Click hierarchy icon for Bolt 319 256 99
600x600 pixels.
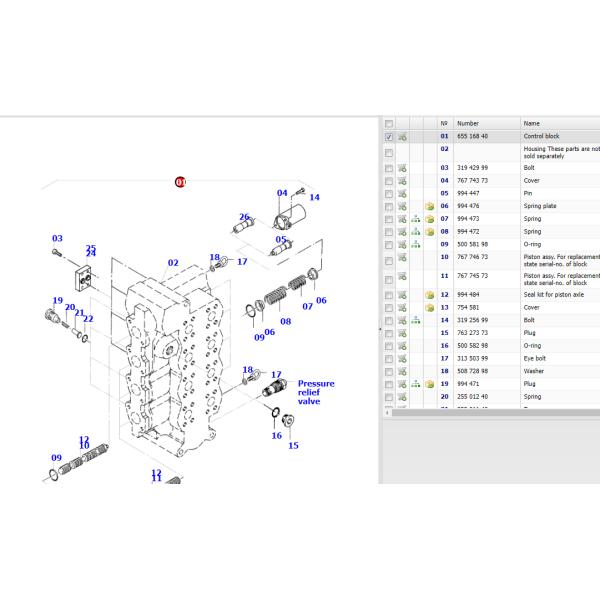(x=416, y=320)
